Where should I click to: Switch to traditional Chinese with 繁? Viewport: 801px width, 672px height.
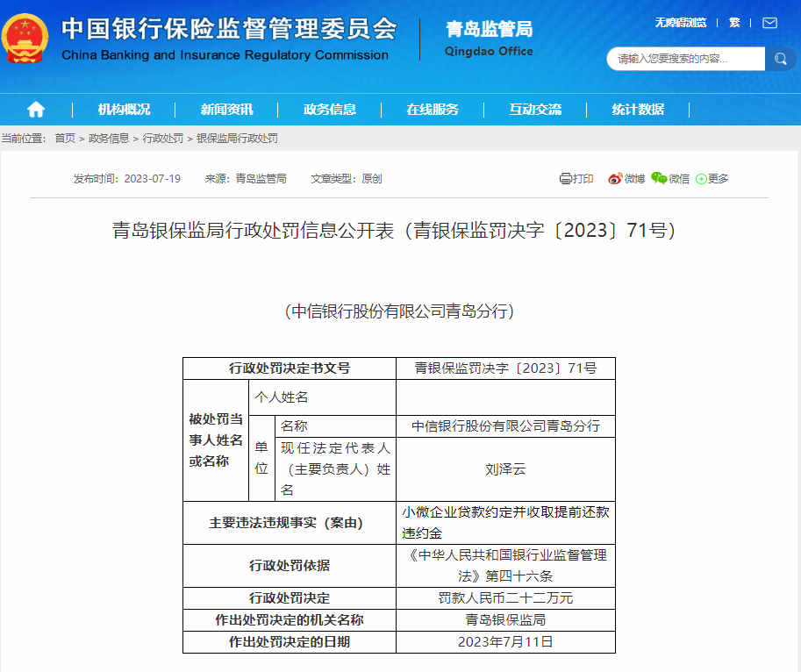point(734,23)
